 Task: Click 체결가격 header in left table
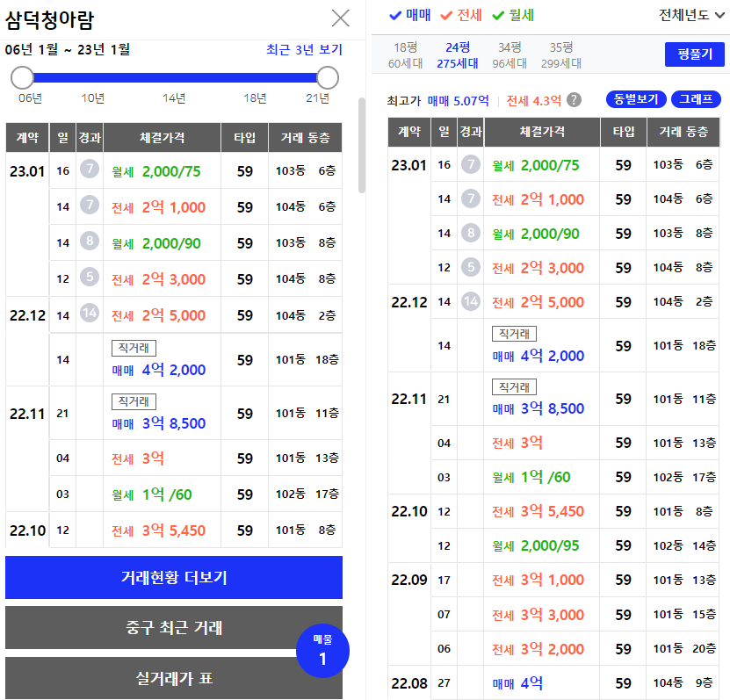pos(162,138)
